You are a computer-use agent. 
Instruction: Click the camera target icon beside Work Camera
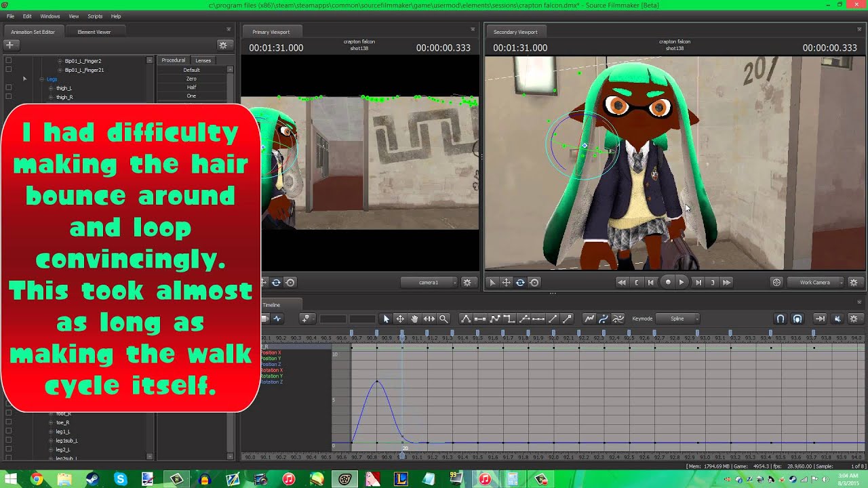click(777, 283)
